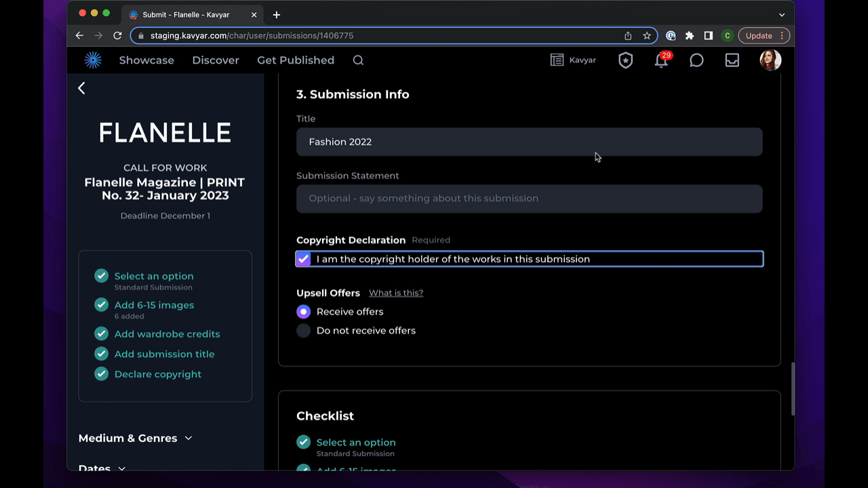Open the Showcase nav item

coord(146,60)
